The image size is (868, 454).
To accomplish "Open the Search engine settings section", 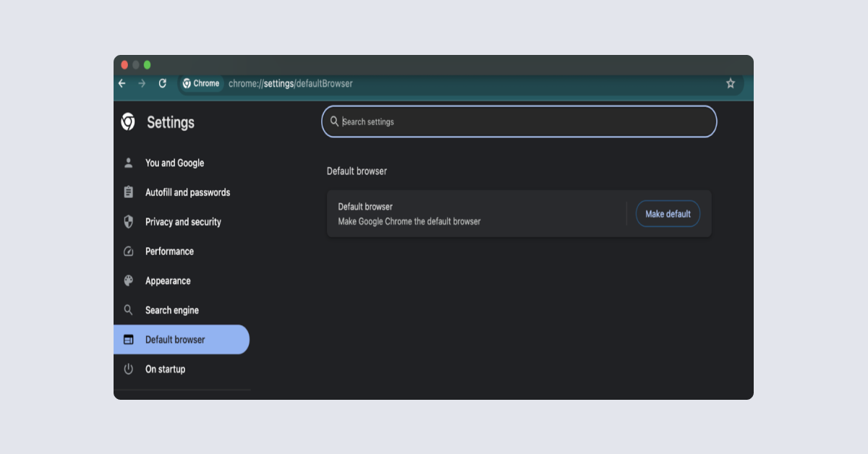I will click(171, 310).
